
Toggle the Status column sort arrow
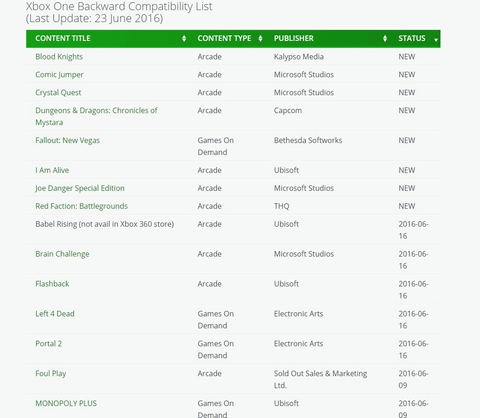(x=436, y=40)
